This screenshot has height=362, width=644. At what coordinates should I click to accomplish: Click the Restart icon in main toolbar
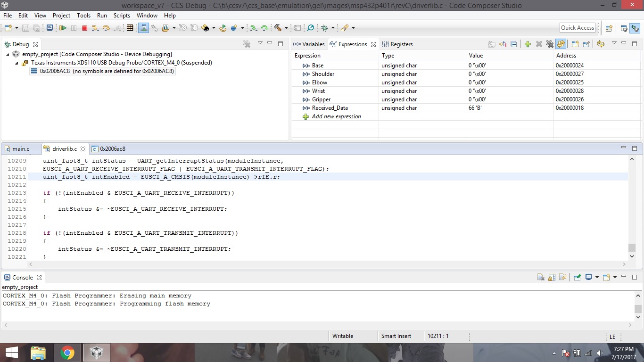coord(222,28)
